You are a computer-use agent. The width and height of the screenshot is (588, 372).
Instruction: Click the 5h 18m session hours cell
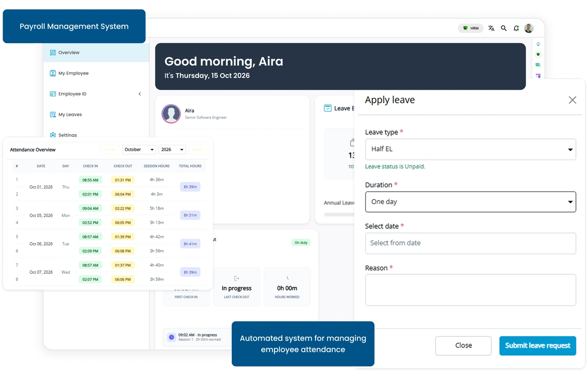pos(156,208)
